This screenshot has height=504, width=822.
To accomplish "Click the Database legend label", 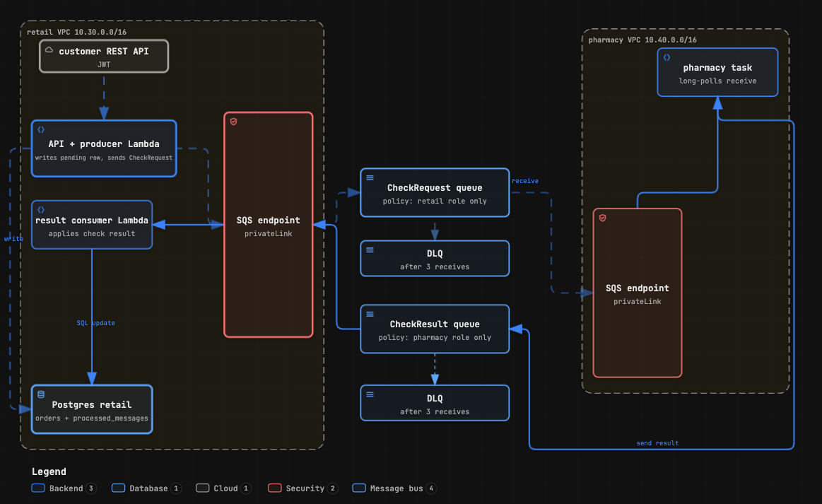I will (x=148, y=488).
